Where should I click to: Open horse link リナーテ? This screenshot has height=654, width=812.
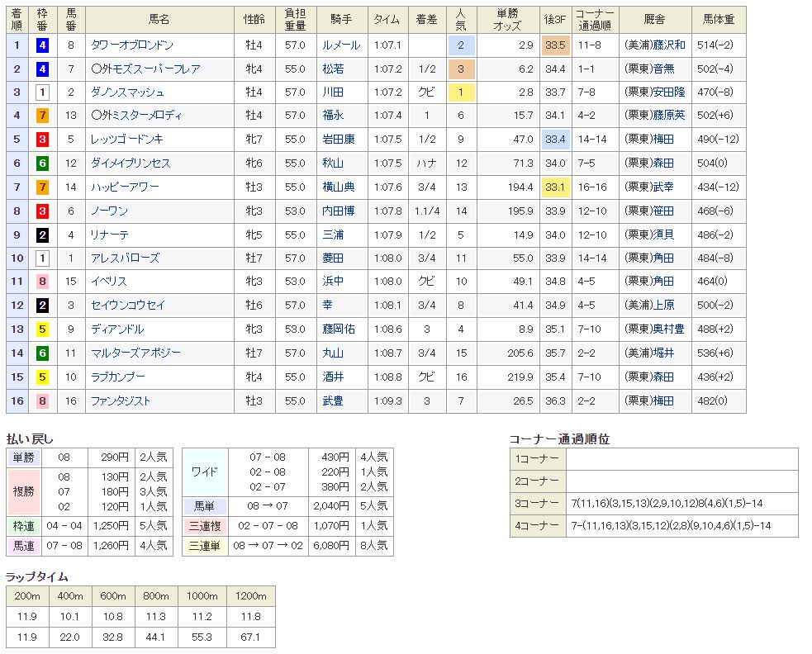(109, 235)
